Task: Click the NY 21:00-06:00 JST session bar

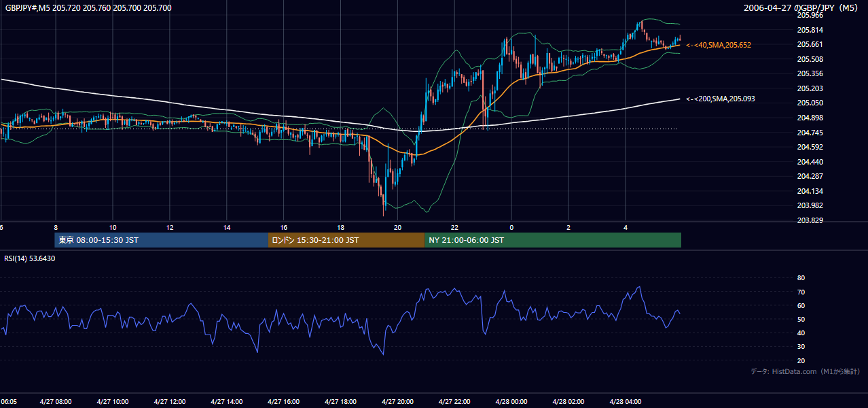Action: tap(553, 240)
